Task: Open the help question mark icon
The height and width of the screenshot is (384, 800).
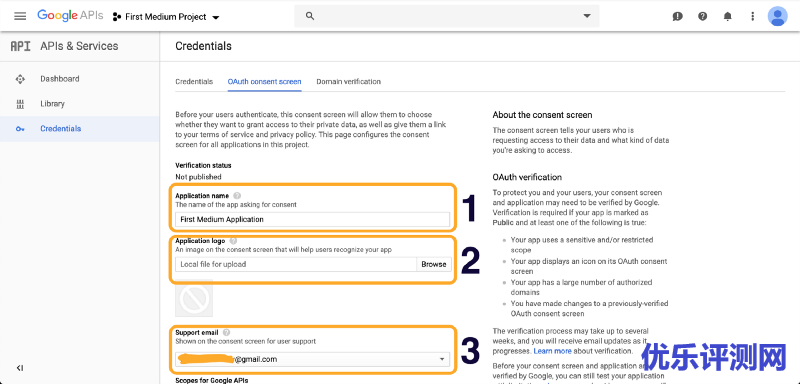Action: [x=703, y=16]
